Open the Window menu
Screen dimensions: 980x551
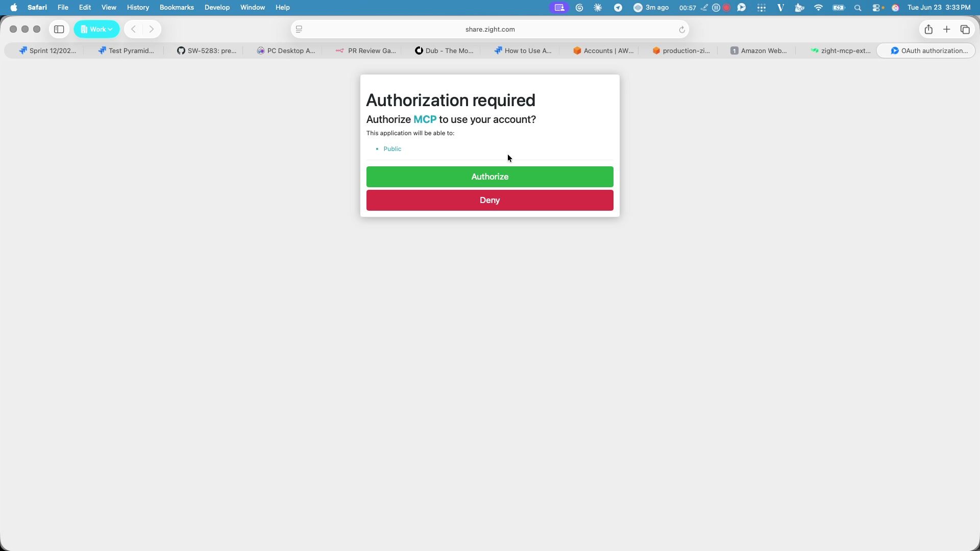point(253,8)
